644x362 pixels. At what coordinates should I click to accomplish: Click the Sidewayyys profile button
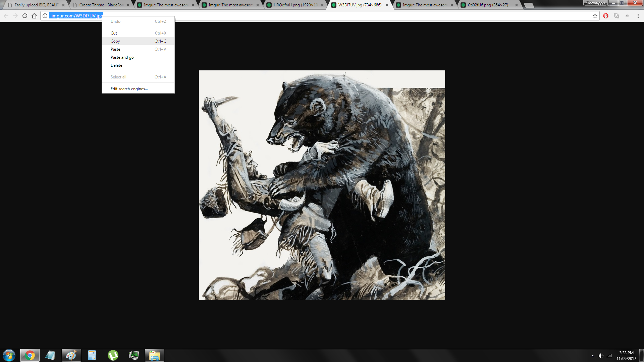coord(595,3)
